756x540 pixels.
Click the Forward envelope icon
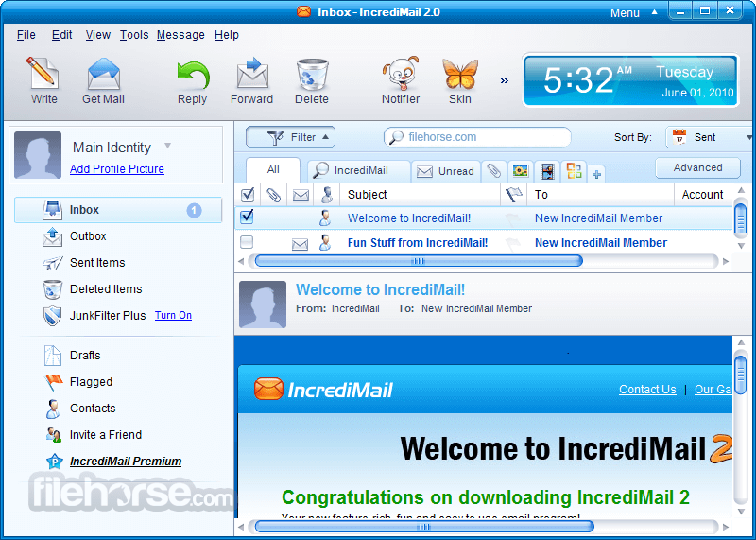(252, 75)
